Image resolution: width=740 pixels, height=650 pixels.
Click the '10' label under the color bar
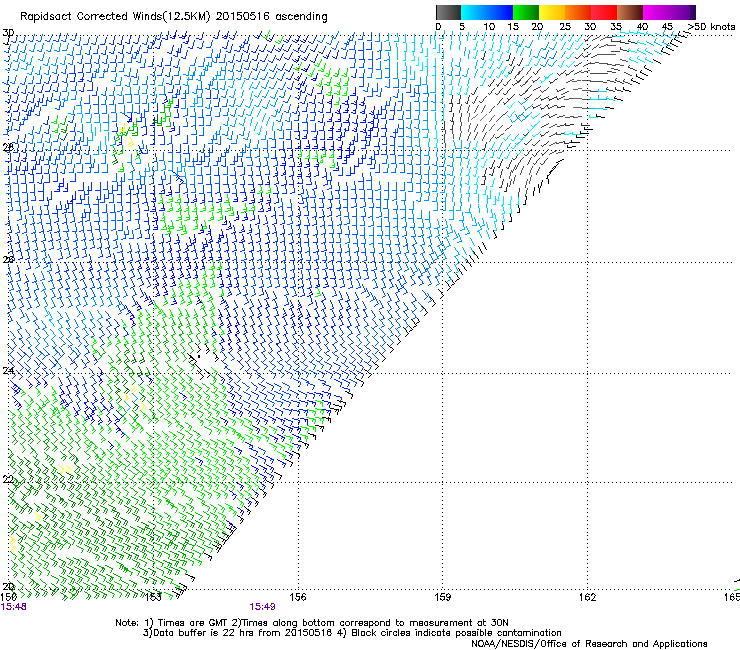(489, 27)
